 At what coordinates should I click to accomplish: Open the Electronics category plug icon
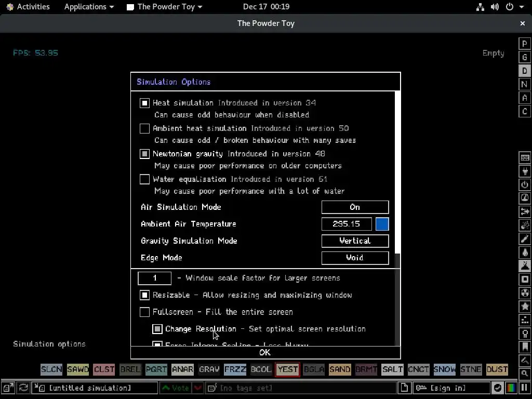point(525,171)
